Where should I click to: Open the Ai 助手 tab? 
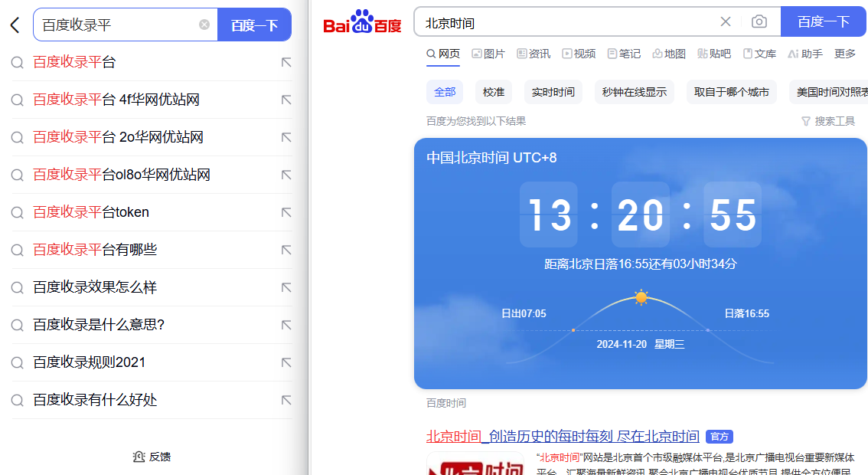coord(805,54)
